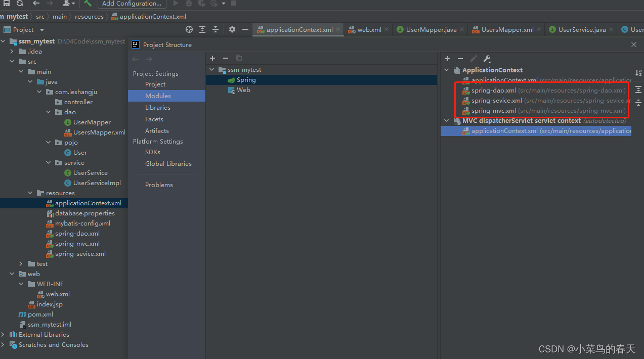Screen dimensions: 644x359
Task: Open Problems in Project Structure sidebar
Action: 159,185
